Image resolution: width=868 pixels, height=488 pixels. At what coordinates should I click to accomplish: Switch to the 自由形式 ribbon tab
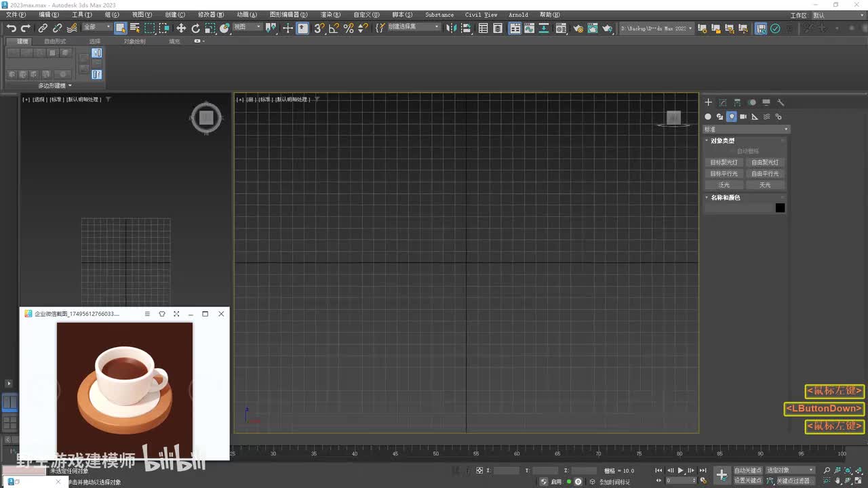(56, 41)
